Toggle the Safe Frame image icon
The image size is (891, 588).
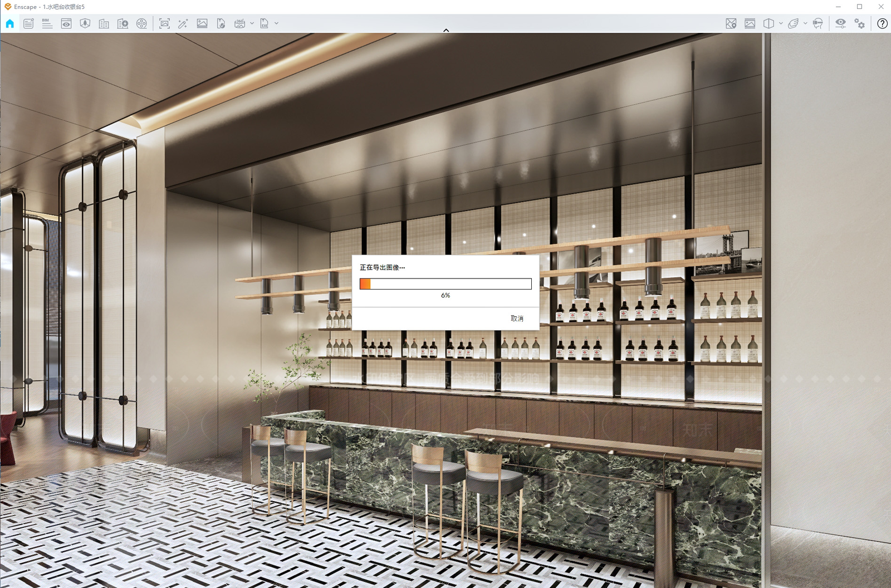coord(750,23)
